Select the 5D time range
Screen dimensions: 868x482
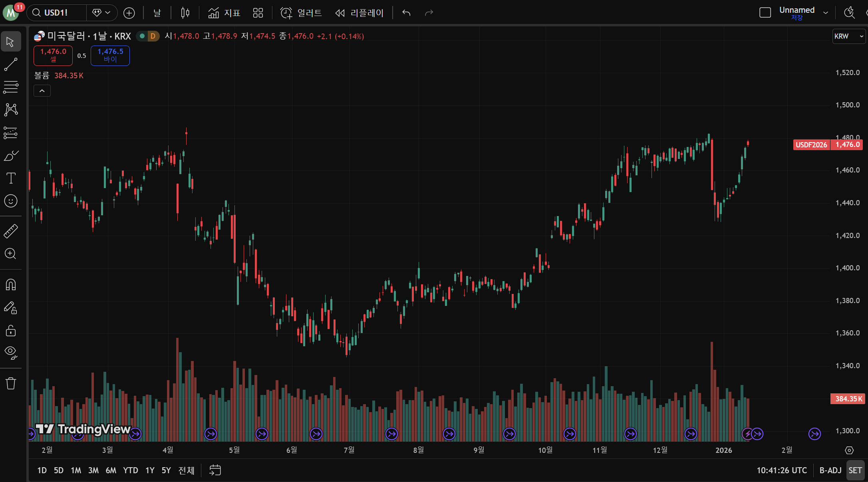(59, 470)
